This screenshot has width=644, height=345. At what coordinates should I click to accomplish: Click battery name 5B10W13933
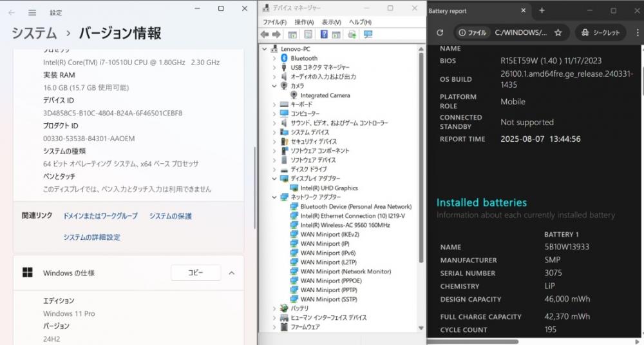567,247
